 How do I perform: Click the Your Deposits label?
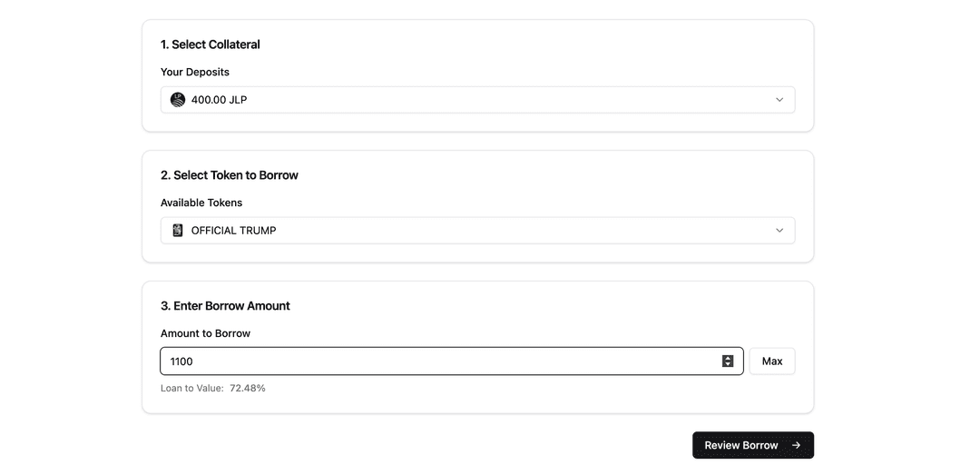click(195, 72)
